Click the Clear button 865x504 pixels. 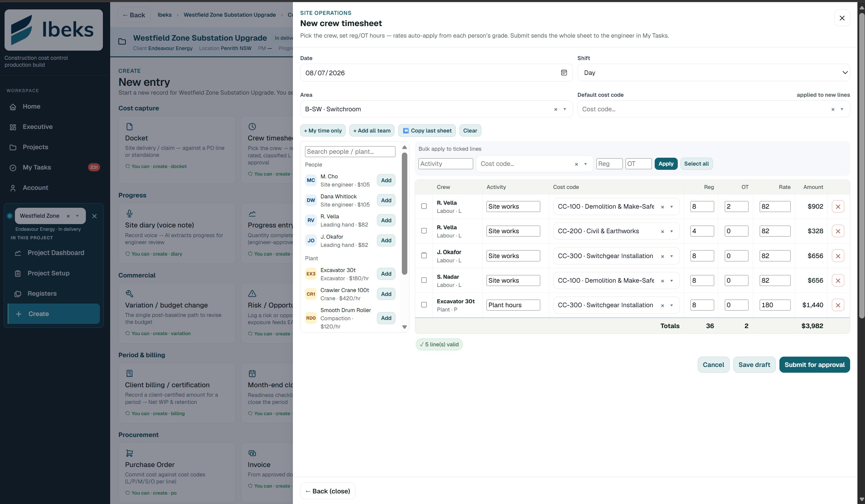click(x=470, y=131)
